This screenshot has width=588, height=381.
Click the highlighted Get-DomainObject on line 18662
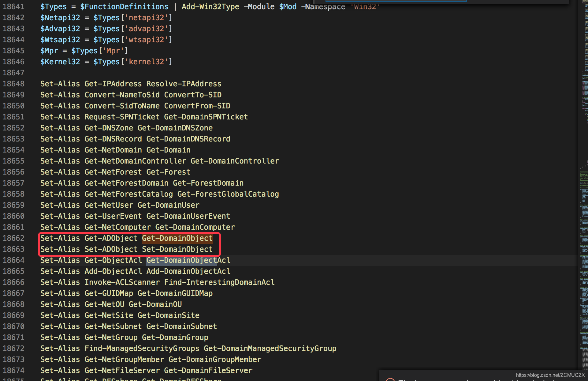click(177, 238)
